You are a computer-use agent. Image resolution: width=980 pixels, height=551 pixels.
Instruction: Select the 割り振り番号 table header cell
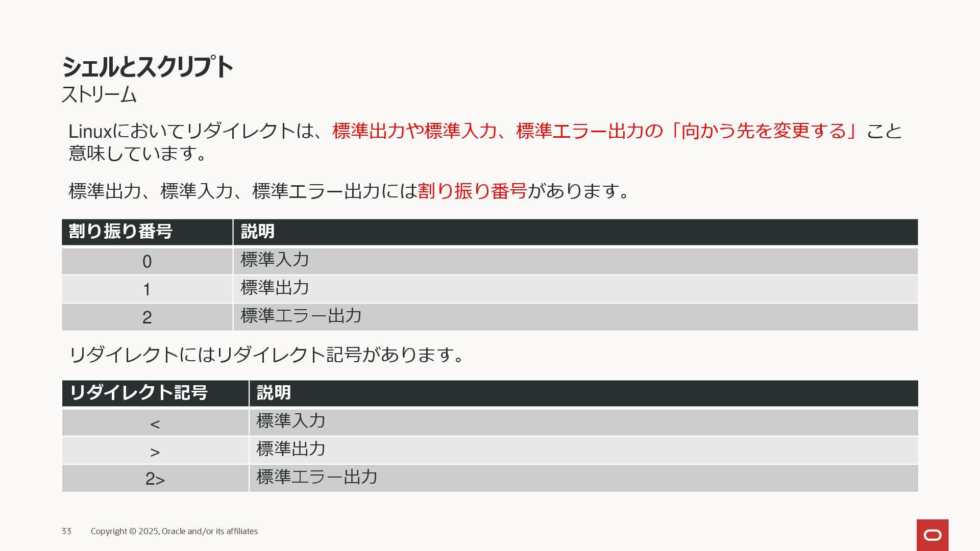click(x=147, y=232)
